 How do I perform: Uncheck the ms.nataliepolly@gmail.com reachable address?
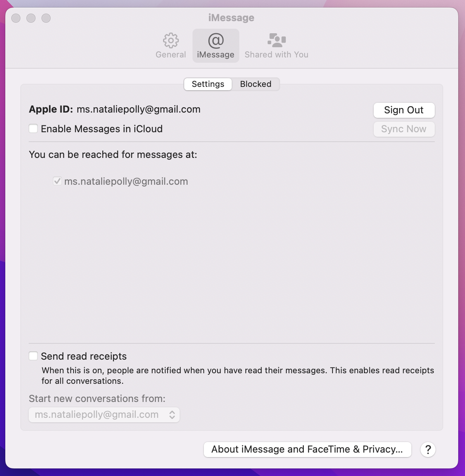(57, 181)
